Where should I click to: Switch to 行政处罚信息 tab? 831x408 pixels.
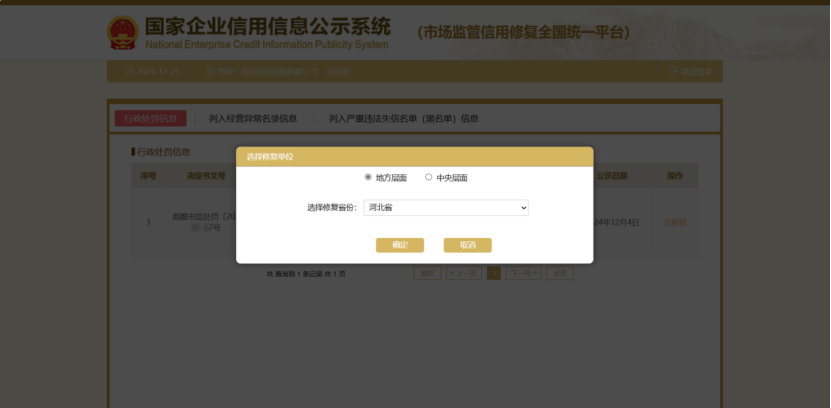pyautogui.click(x=151, y=119)
